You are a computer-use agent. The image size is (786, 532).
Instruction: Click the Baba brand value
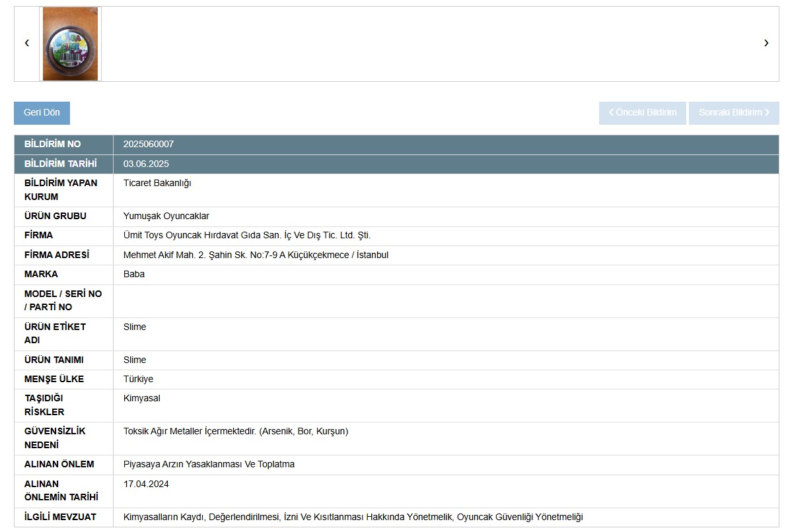pos(134,275)
